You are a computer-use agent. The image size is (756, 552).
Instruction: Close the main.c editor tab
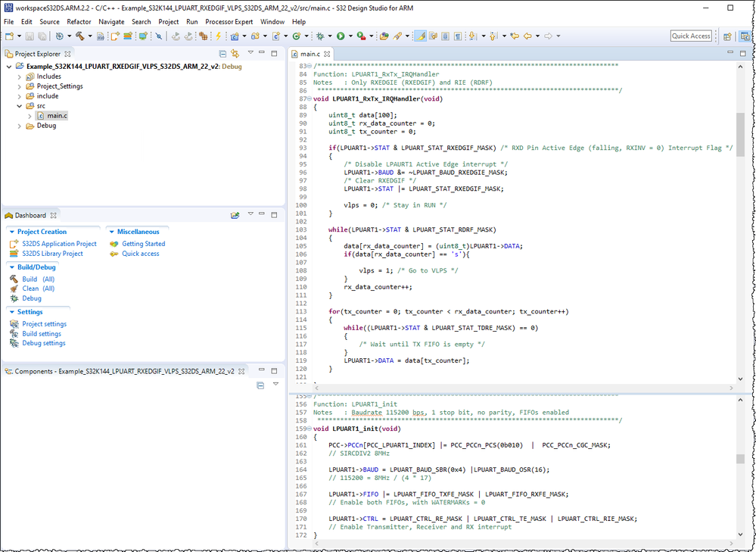(327, 54)
